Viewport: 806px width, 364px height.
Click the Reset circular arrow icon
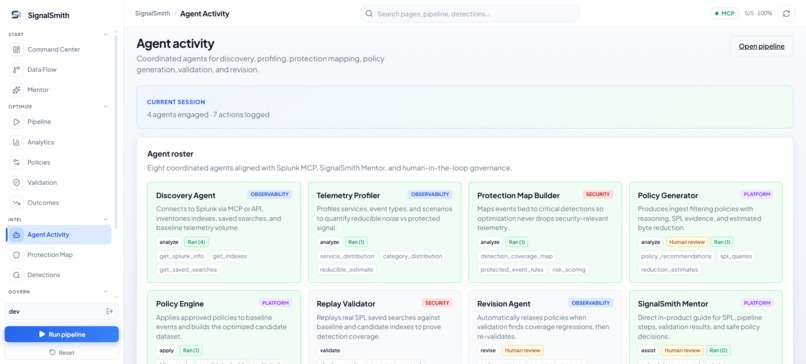point(52,353)
